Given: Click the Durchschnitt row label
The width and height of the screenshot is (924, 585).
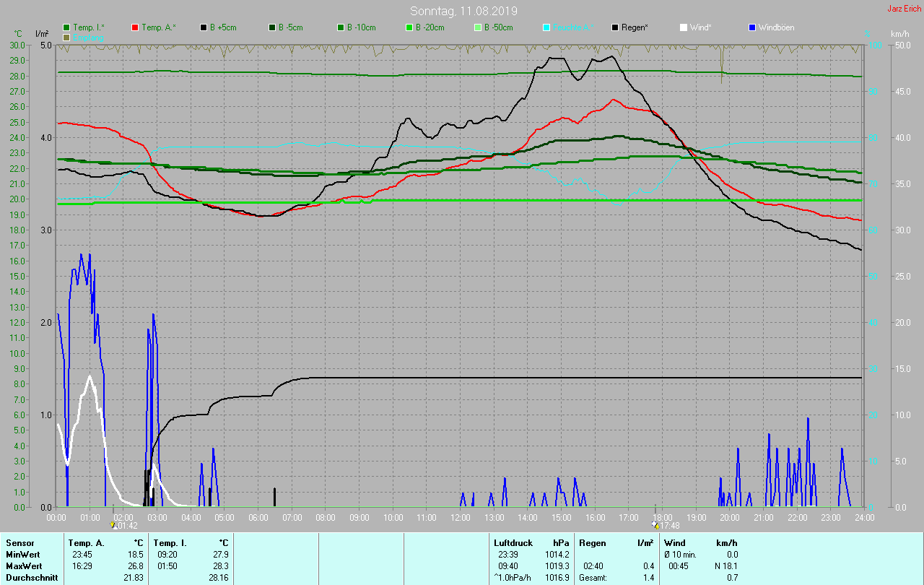Looking at the screenshot, I should (31, 578).
